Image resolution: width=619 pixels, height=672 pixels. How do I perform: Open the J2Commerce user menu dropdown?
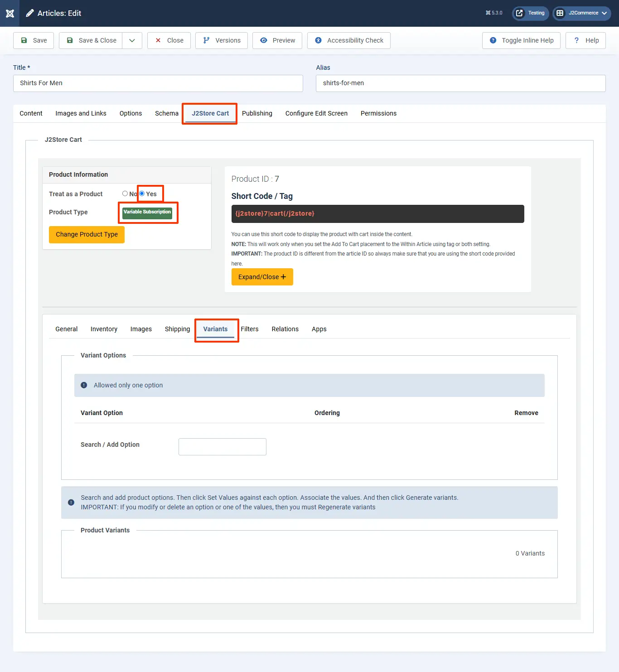pos(582,13)
